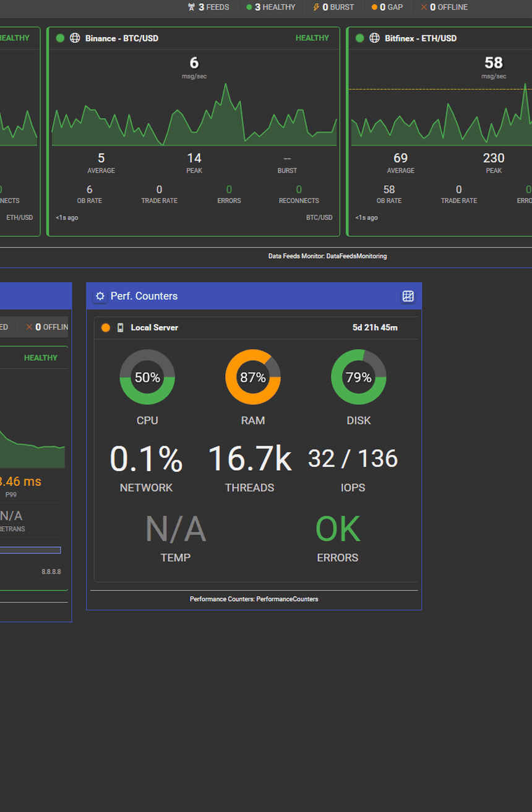Click the orange ms P99 latency value
Image resolution: width=532 pixels, height=812 pixels.
tap(20, 482)
